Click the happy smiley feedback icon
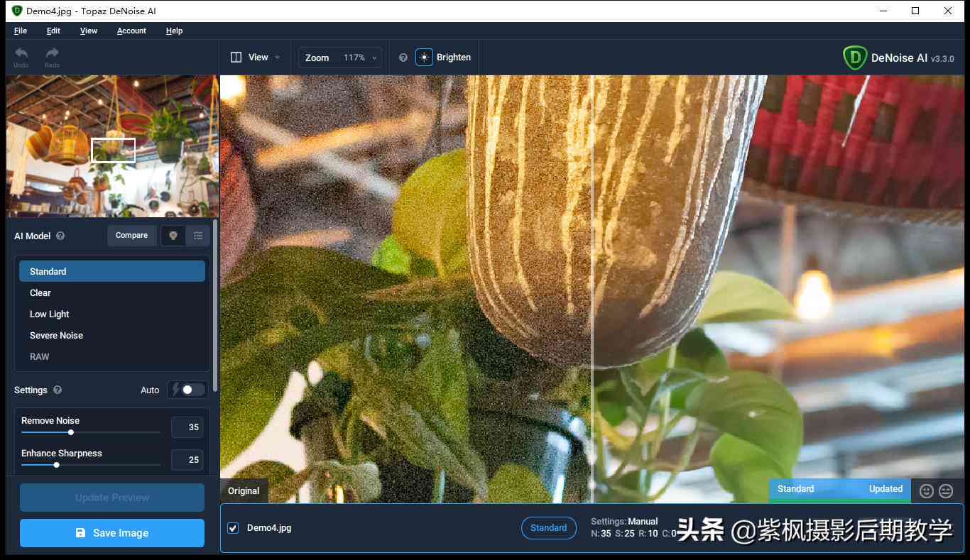970x560 pixels. [927, 490]
